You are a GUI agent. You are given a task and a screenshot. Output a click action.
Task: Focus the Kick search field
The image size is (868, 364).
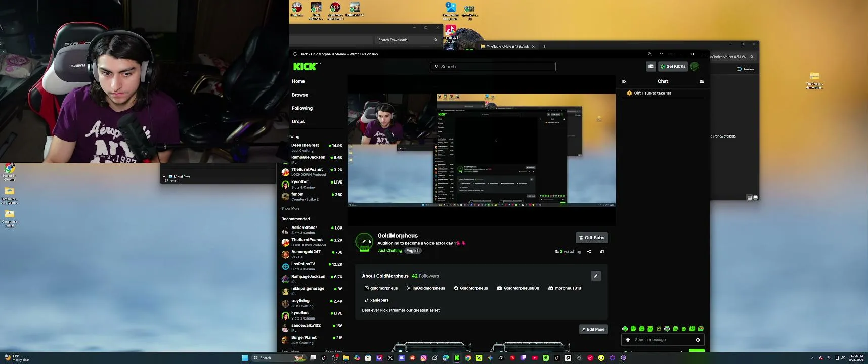493,67
